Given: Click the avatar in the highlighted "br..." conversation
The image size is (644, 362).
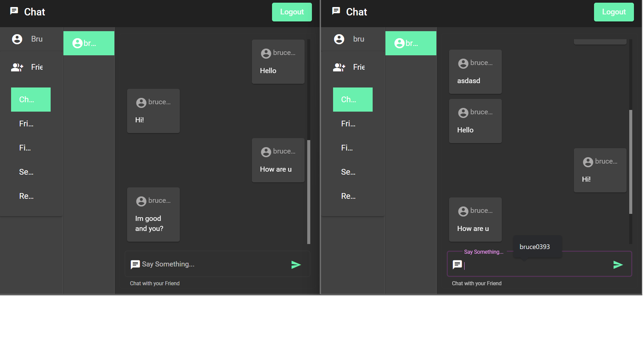Looking at the screenshot, I should (77, 43).
